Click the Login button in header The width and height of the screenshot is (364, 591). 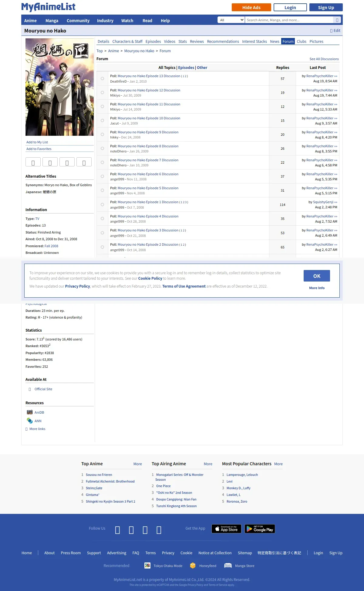290,7
